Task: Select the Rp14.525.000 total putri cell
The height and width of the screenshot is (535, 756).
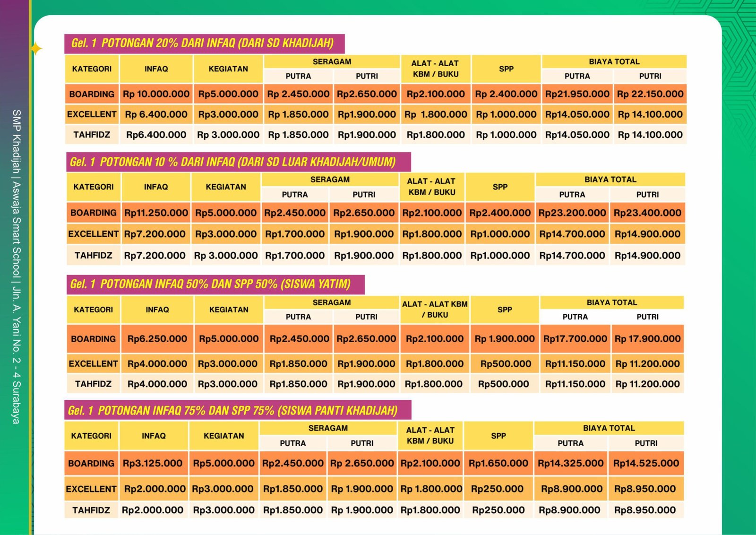Action: [x=645, y=464]
